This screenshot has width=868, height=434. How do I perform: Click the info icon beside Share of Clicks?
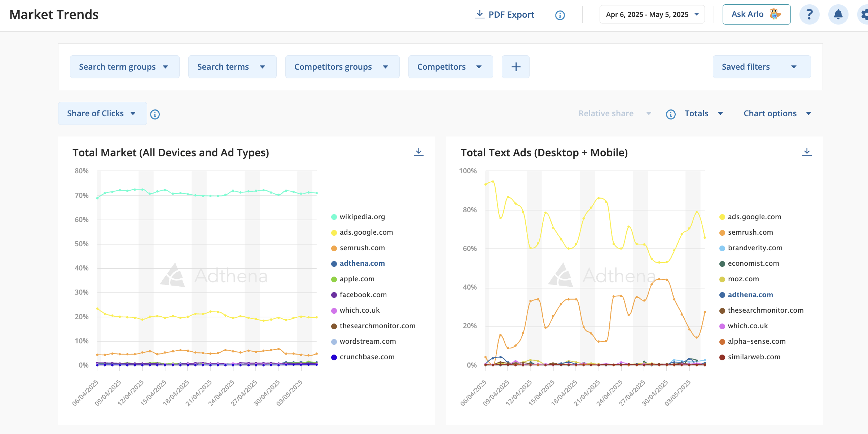click(x=155, y=114)
